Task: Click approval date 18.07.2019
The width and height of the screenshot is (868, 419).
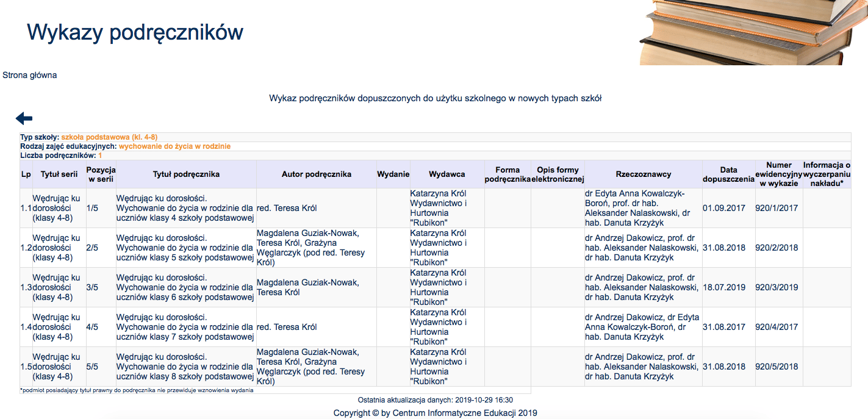Action: pos(724,287)
